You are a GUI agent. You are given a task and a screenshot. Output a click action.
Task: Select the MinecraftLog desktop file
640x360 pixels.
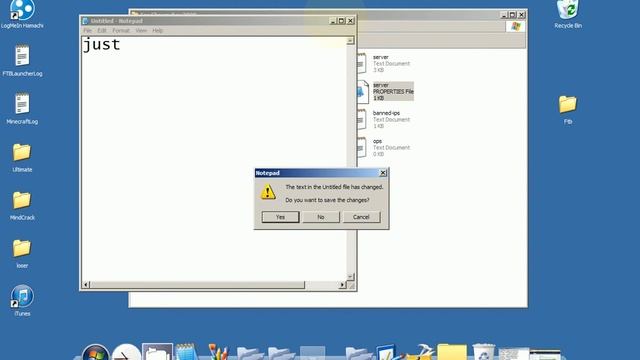click(x=22, y=109)
